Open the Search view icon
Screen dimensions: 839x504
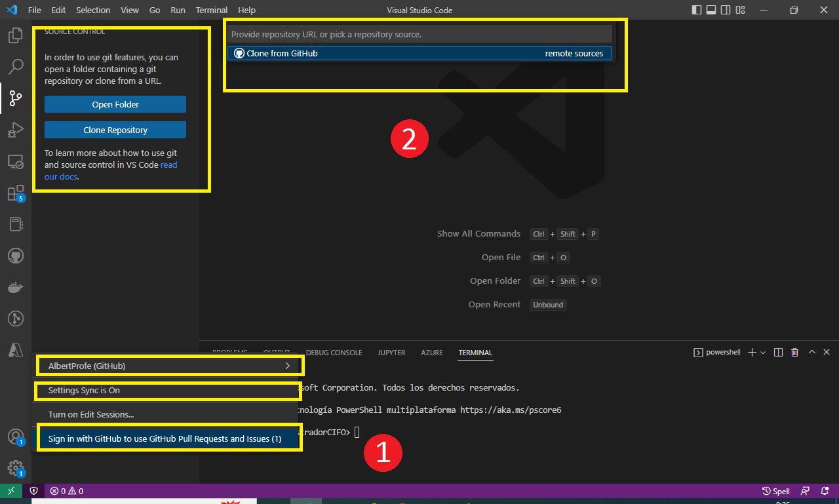16,67
